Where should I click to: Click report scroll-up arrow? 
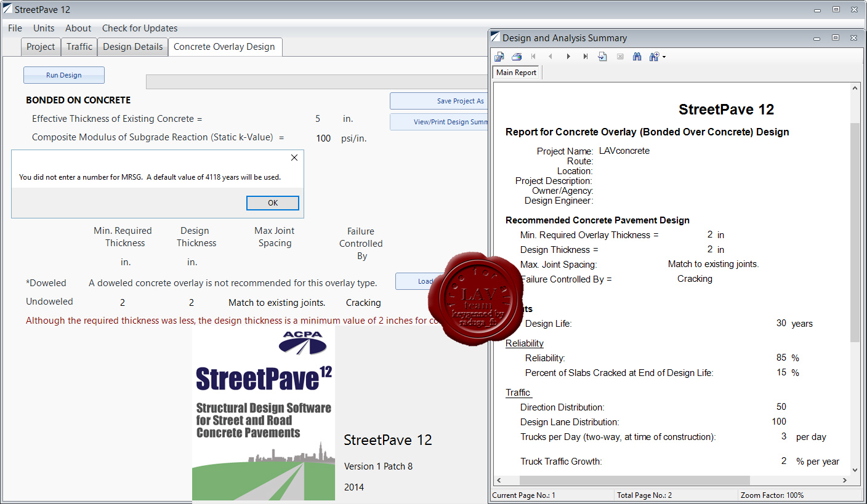click(x=855, y=89)
